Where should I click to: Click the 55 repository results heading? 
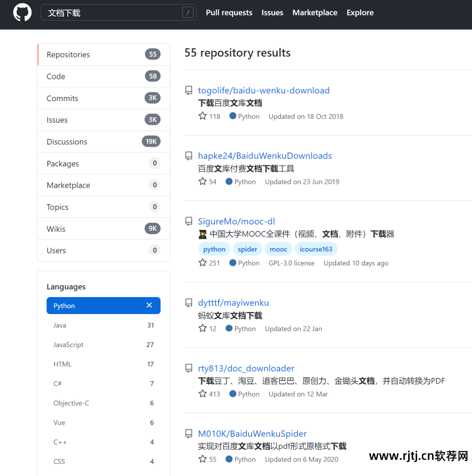click(x=237, y=53)
